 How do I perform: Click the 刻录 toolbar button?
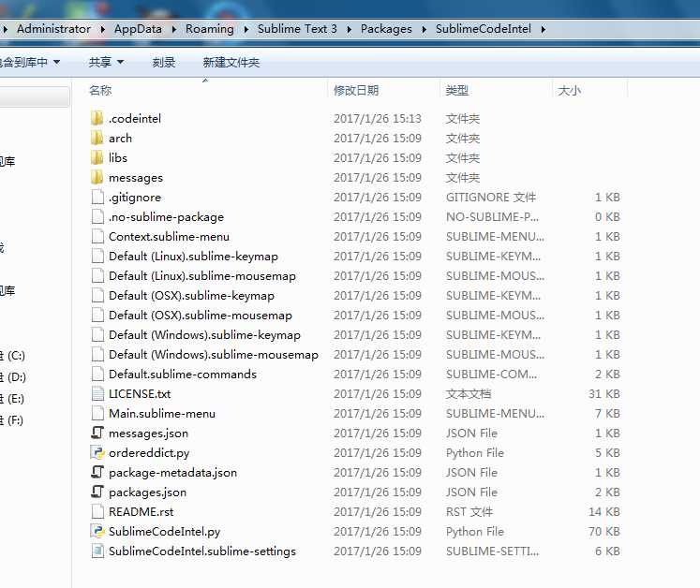coord(164,62)
